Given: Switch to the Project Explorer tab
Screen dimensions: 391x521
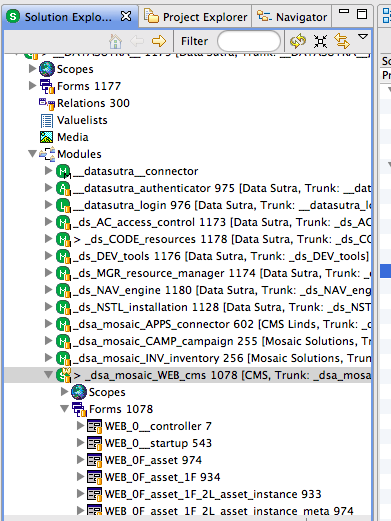Looking at the screenshot, I should [x=195, y=17].
